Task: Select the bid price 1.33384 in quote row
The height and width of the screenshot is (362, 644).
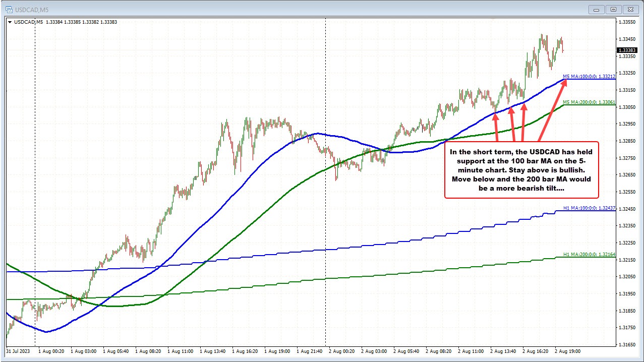Action: pyautogui.click(x=55, y=22)
